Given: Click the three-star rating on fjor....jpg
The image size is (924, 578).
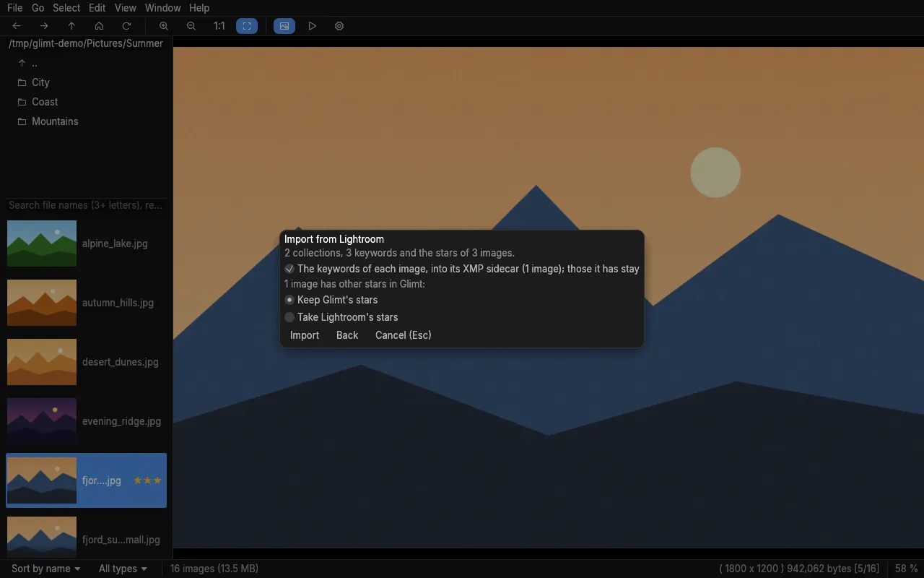Looking at the screenshot, I should click(147, 480).
